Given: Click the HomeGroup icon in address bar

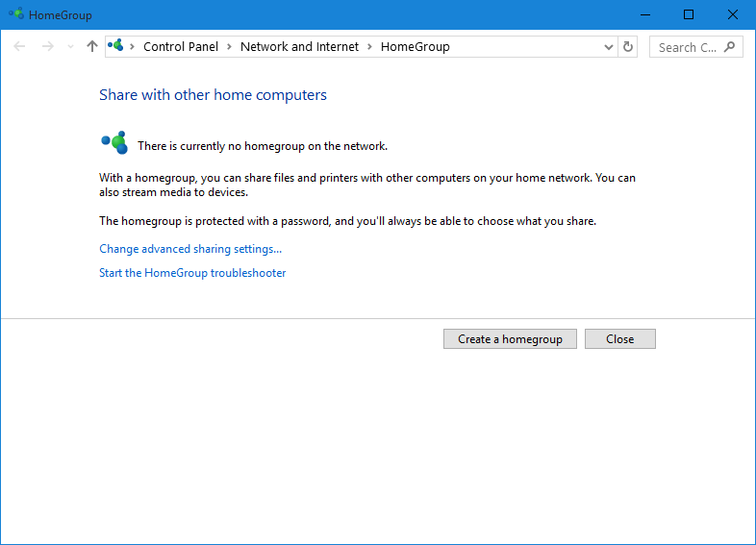Looking at the screenshot, I should (115, 46).
